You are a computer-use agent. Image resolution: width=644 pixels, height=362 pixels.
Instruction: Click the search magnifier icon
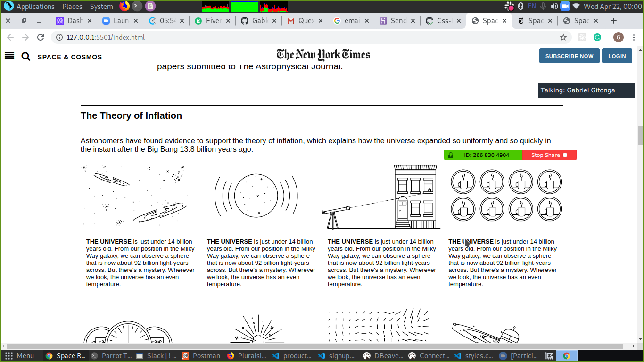pyautogui.click(x=26, y=57)
